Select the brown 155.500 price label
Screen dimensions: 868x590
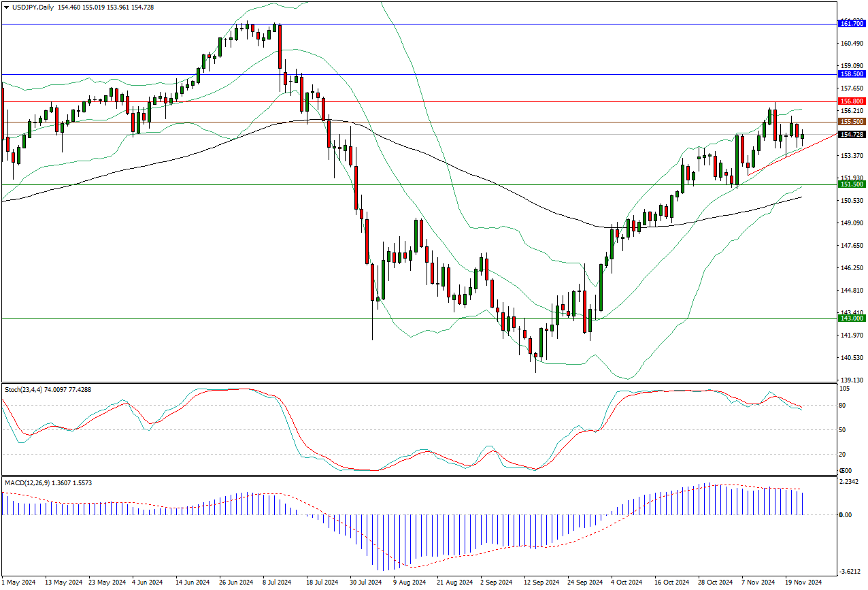pos(852,122)
